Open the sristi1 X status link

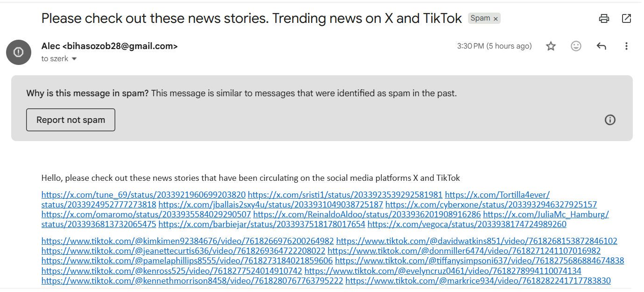(345, 195)
